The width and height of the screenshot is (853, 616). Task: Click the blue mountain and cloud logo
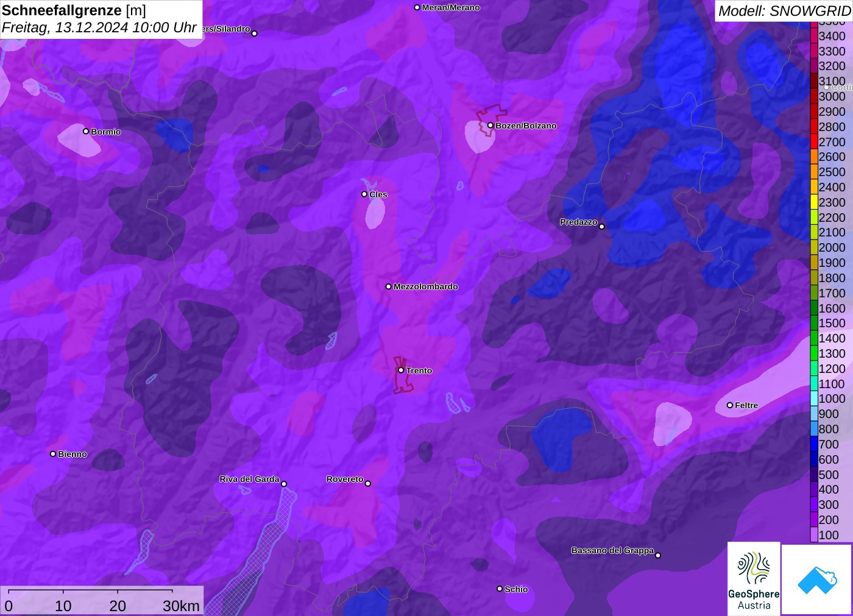click(x=817, y=579)
